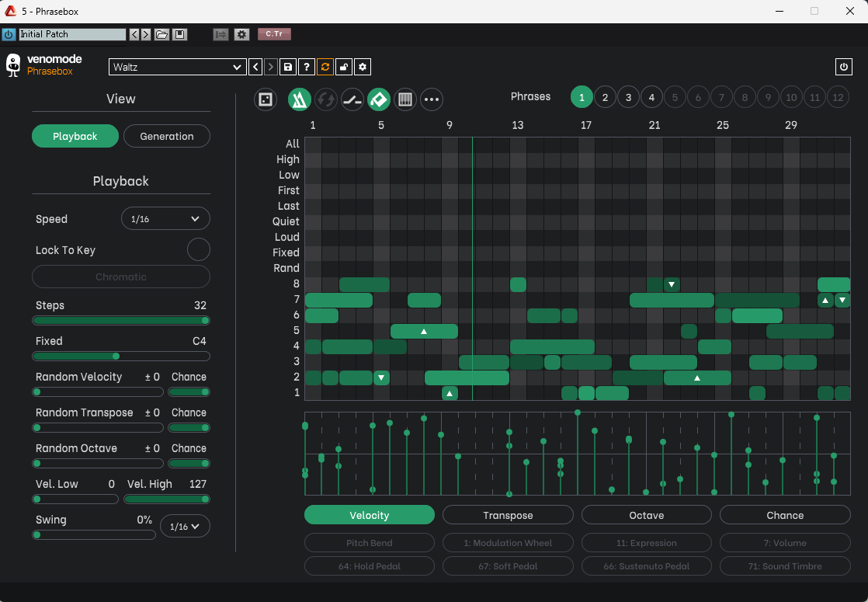
Task: Select phrase number 3
Action: pyautogui.click(x=628, y=98)
